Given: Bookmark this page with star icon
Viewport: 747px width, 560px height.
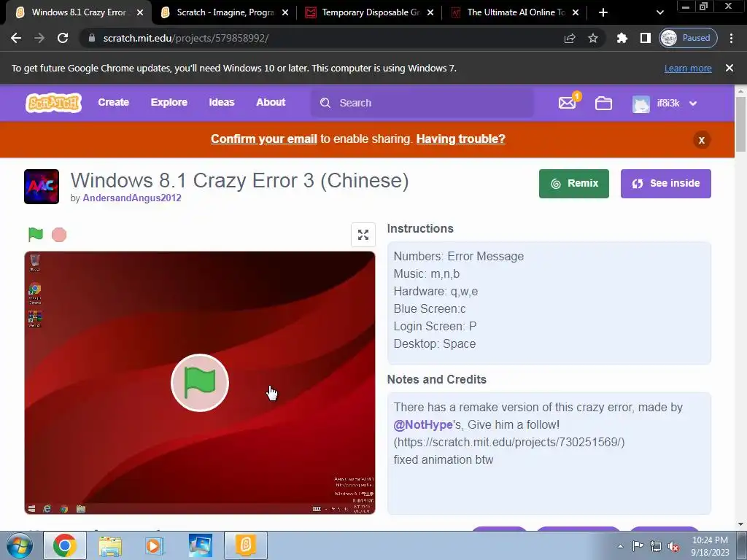Looking at the screenshot, I should (592, 38).
